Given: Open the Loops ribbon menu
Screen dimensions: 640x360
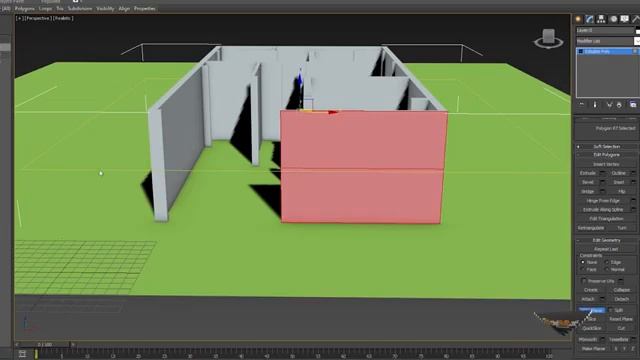Looking at the screenshot, I should tap(45, 9).
